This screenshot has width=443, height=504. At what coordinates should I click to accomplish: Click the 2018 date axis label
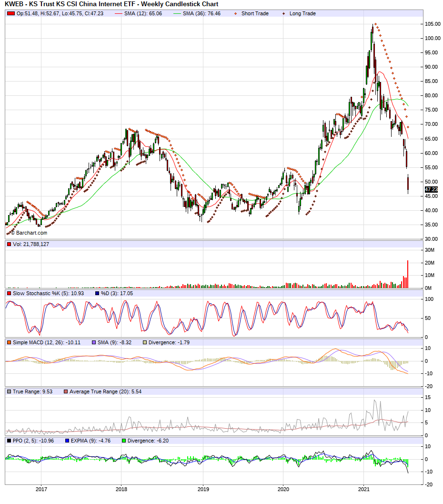(x=121, y=489)
